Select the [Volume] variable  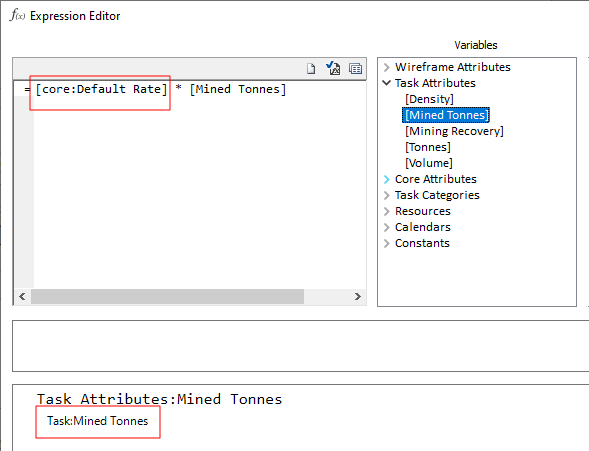429,163
